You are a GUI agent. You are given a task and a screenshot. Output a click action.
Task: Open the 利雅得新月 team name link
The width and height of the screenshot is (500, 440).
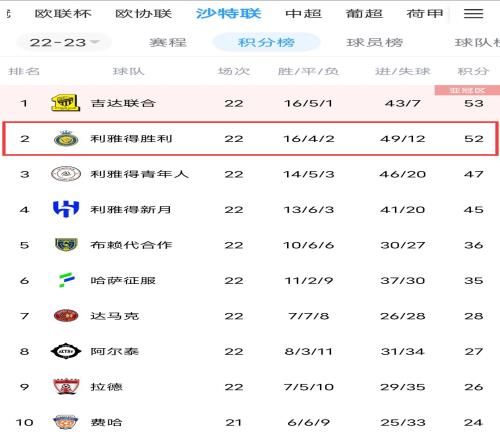click(x=131, y=209)
